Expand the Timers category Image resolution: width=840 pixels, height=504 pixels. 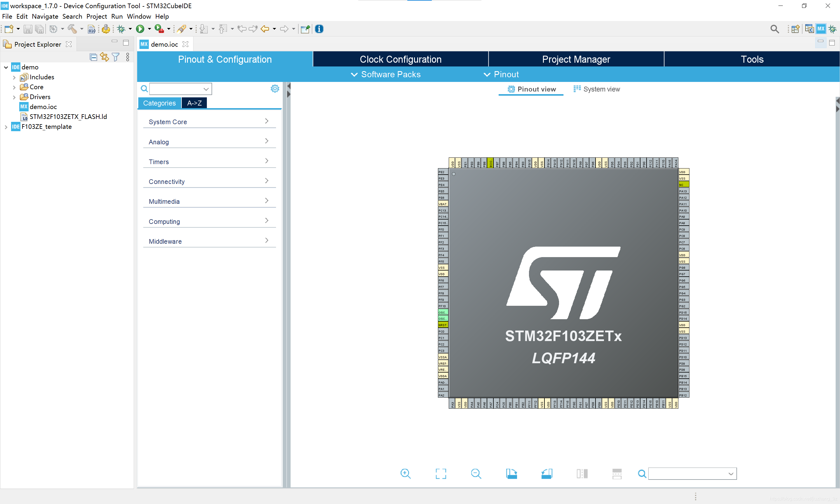point(209,162)
